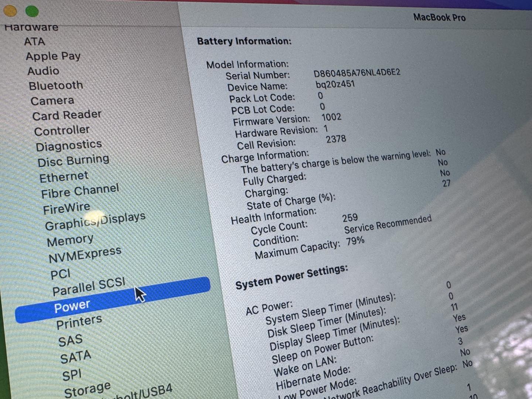Click the Cycle Count label

[279, 228]
